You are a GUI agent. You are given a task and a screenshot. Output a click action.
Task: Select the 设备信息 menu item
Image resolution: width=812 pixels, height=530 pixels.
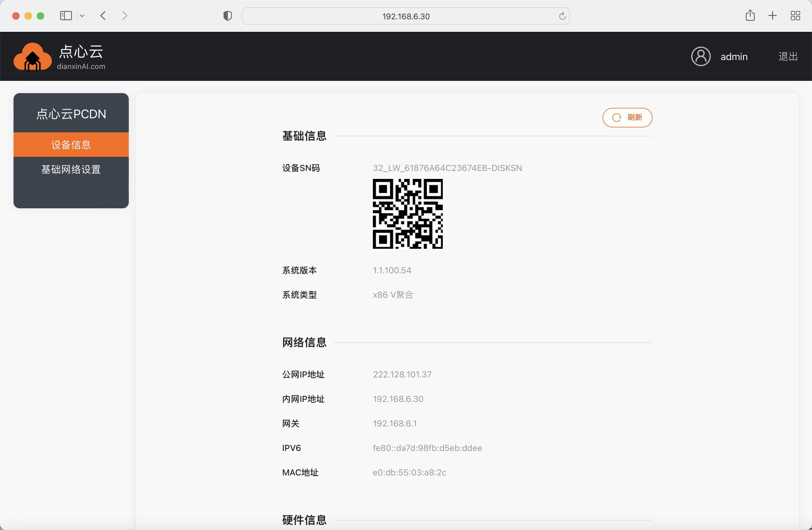[x=71, y=145]
